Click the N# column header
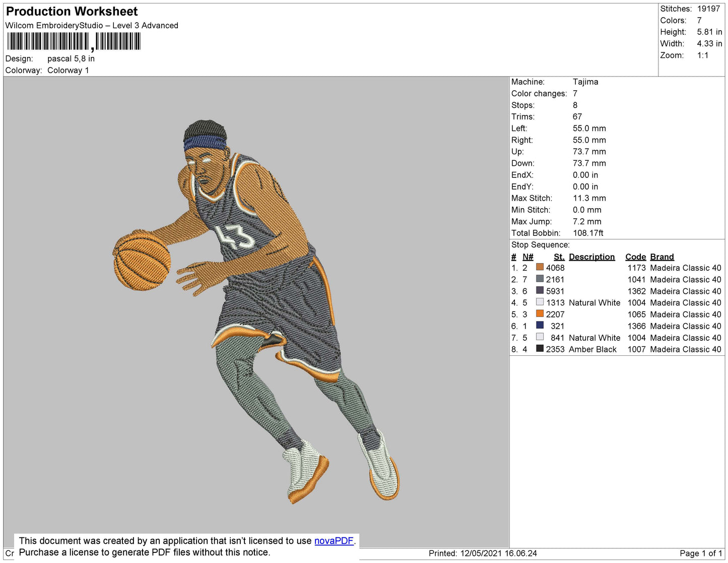Screen dimensions: 728x563 [x=527, y=257]
